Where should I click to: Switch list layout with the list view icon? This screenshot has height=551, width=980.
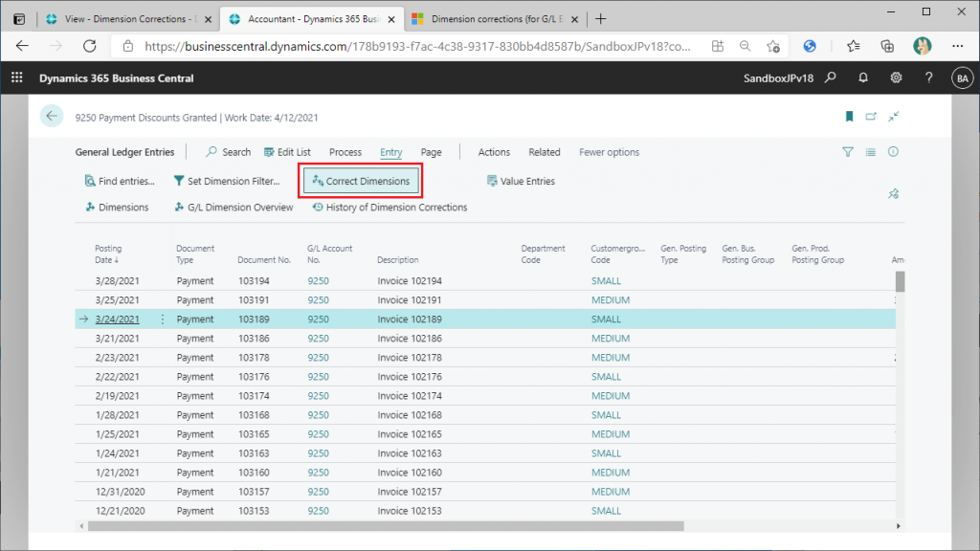[870, 152]
